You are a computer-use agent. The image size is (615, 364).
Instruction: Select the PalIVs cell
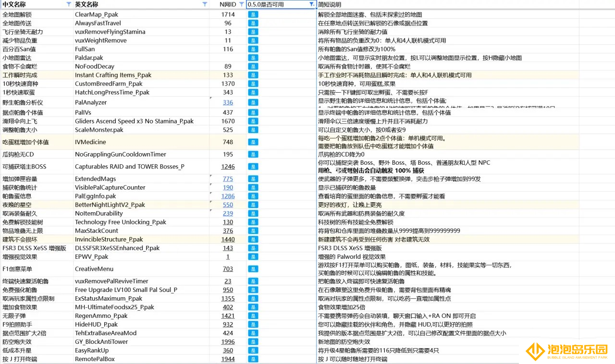(x=141, y=112)
